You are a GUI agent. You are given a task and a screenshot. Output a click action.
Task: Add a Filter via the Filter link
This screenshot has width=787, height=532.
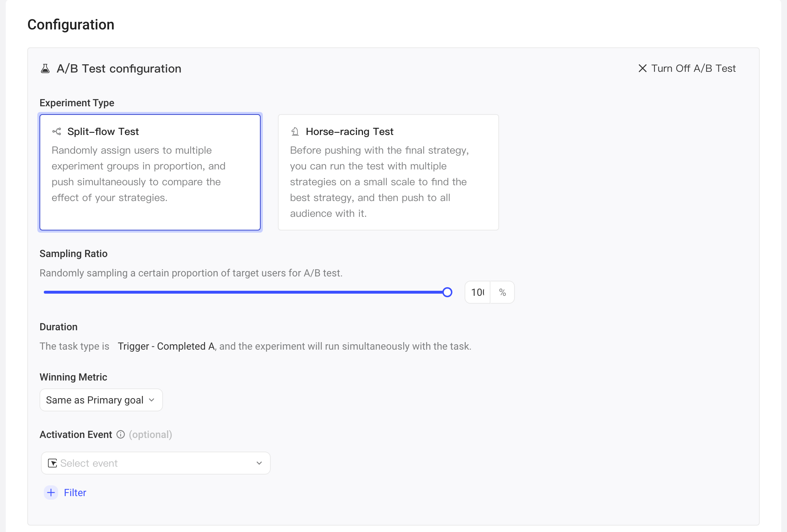[x=75, y=493]
